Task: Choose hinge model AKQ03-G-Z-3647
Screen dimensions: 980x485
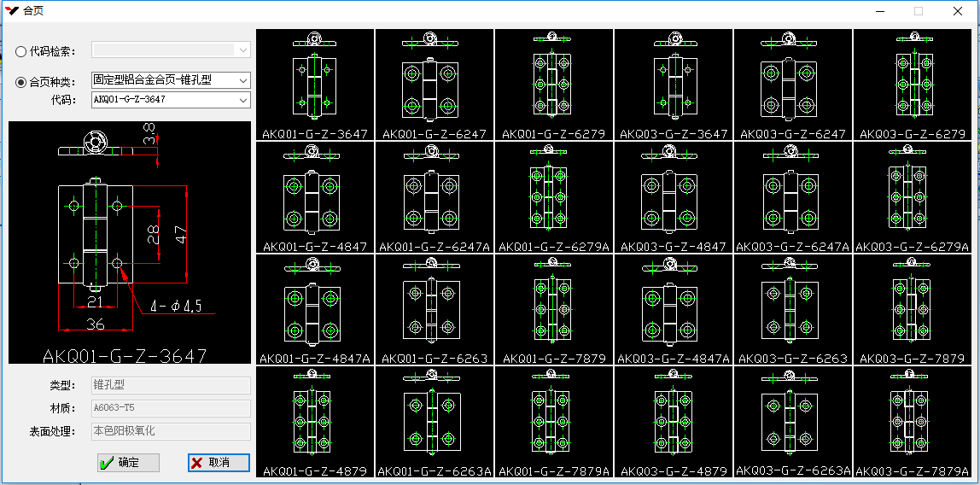Action: point(674,85)
